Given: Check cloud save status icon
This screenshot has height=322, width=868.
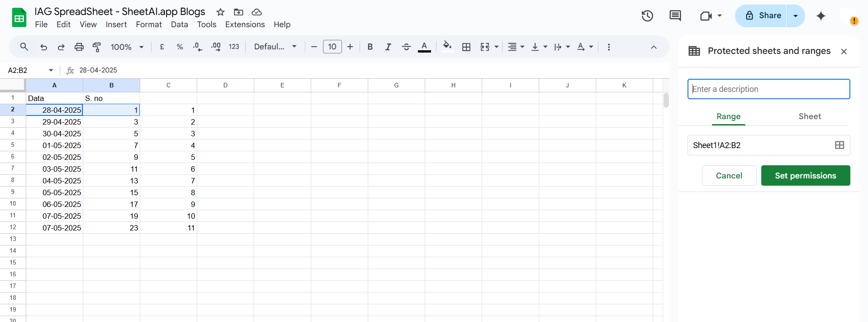Looking at the screenshot, I should coord(256,12).
